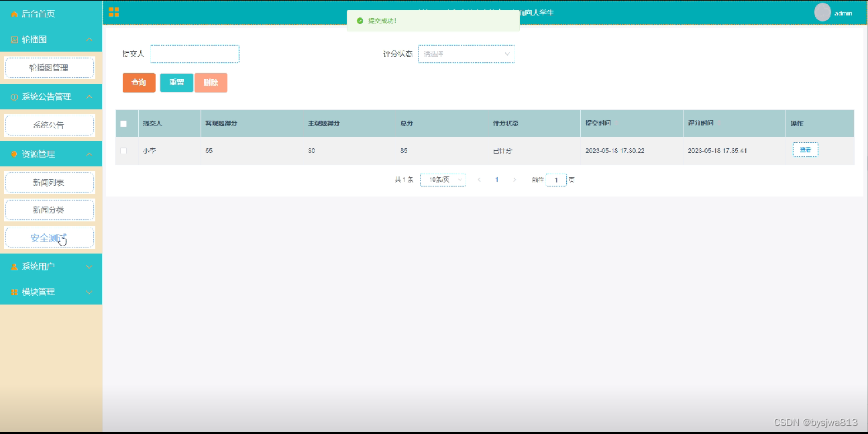The width and height of the screenshot is (868, 434).
Task: Click the 总分 column header
Action: point(406,123)
